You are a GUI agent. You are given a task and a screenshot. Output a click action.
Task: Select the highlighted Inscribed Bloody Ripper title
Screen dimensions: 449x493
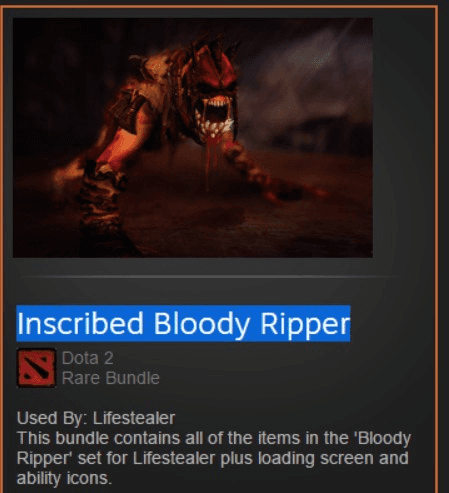coord(183,323)
